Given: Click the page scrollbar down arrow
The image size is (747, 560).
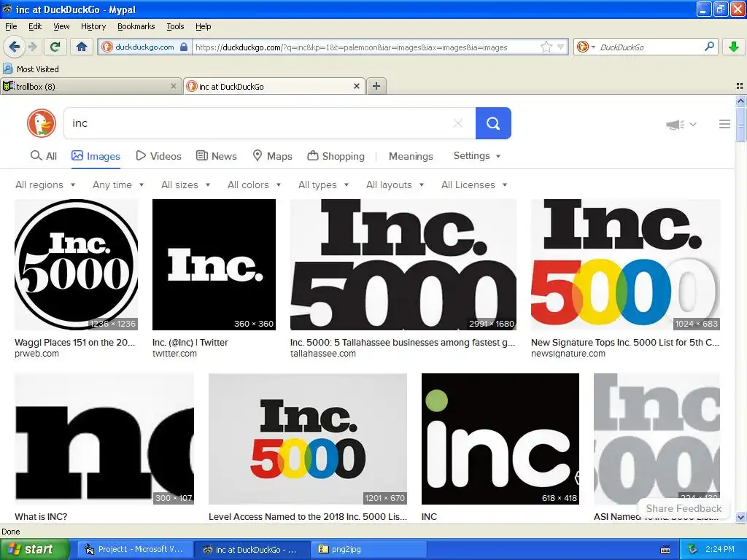Looking at the screenshot, I should coord(740,517).
